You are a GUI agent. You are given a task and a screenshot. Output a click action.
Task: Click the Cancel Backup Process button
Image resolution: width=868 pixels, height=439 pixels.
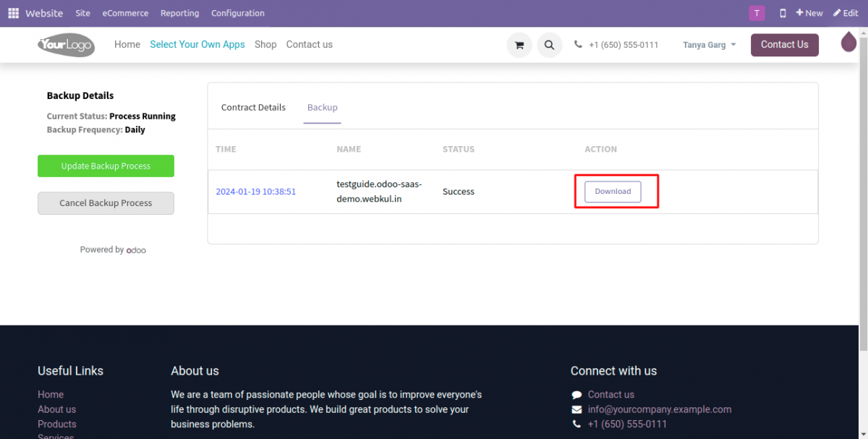(x=106, y=203)
